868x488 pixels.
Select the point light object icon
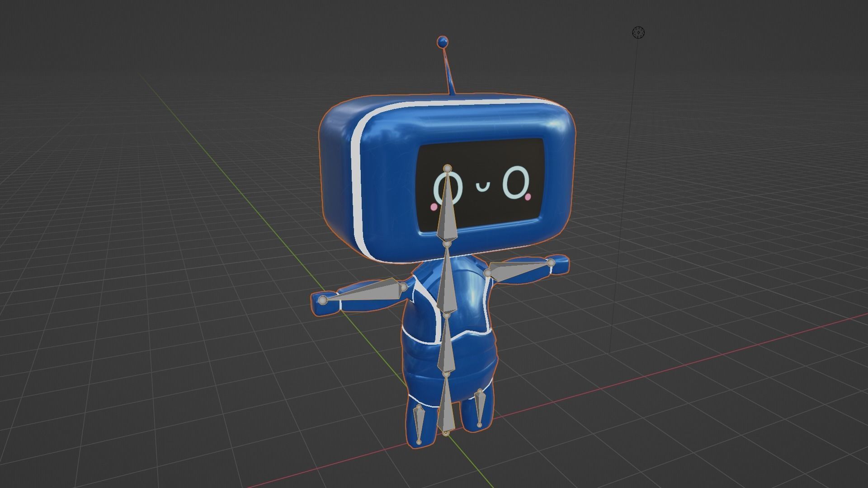pos(638,33)
